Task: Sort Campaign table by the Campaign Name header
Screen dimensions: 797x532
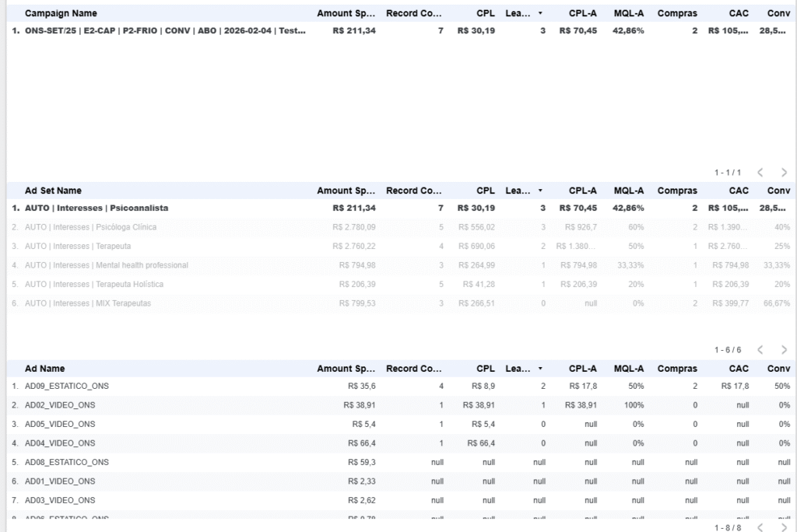Action: (x=61, y=14)
